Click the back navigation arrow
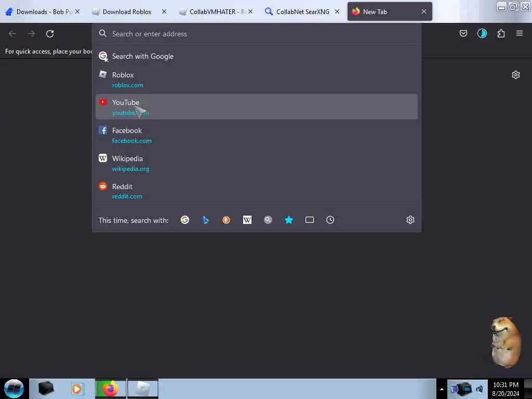 point(12,34)
